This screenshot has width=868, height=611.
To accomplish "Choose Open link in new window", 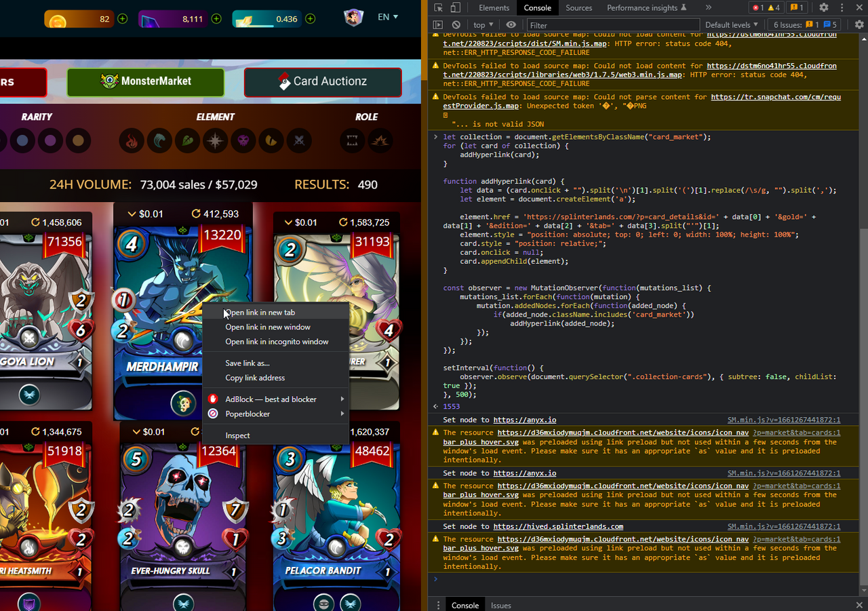I will point(276,327).
